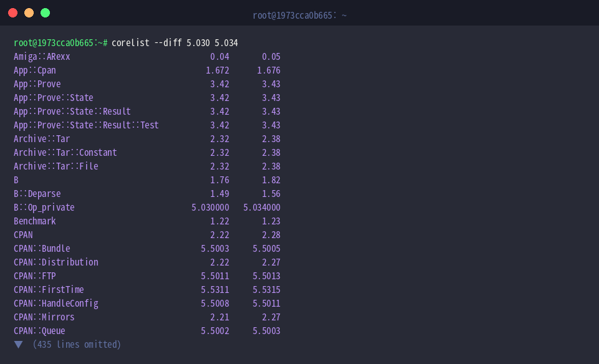Click the Archive::Tar::Constant module name
This screenshot has height=364, width=599.
pos(66,153)
